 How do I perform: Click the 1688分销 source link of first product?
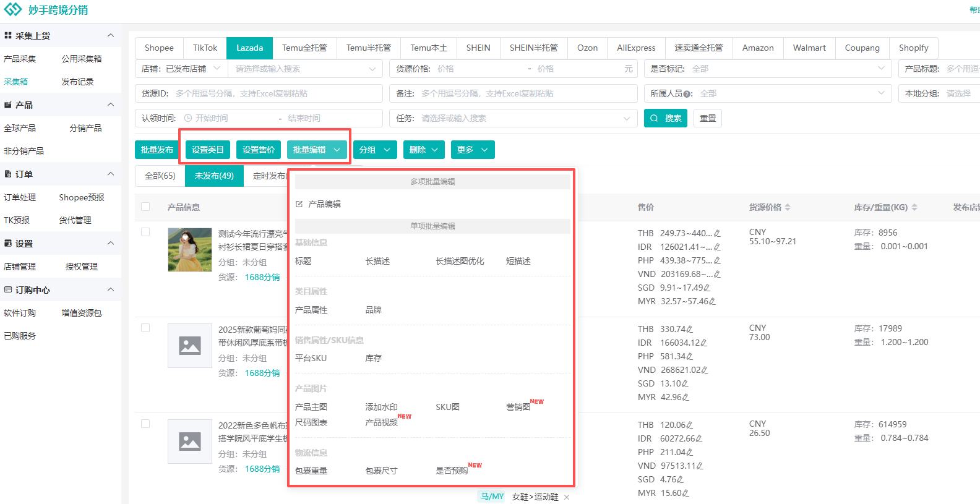click(262, 277)
